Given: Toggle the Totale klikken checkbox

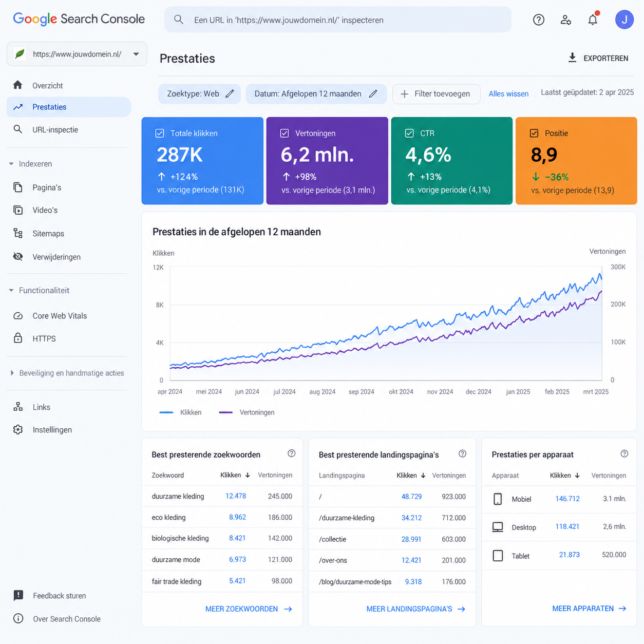Looking at the screenshot, I should (160, 133).
